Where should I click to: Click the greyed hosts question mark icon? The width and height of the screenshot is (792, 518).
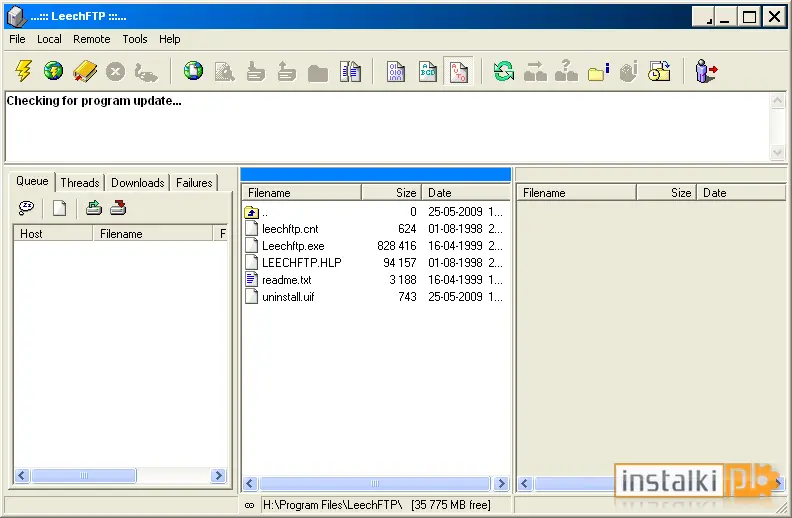tap(566, 71)
